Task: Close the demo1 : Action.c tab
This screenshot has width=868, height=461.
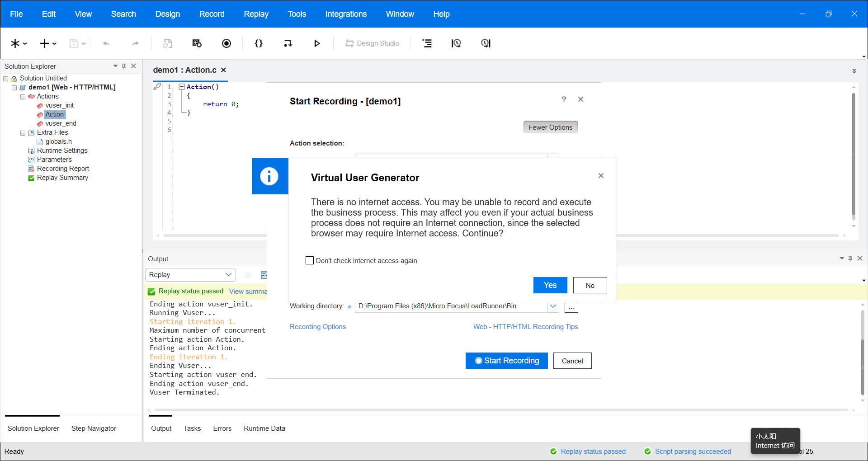Action: pyautogui.click(x=223, y=70)
